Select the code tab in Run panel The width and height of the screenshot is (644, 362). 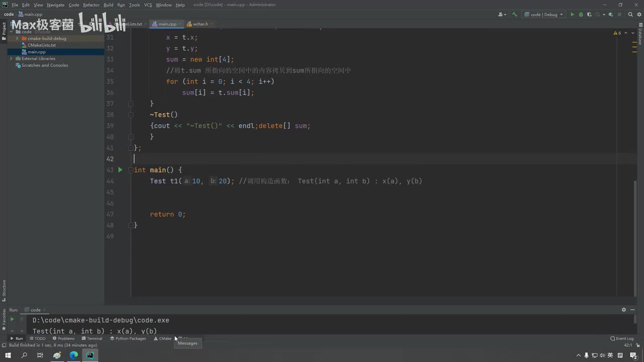click(35, 310)
